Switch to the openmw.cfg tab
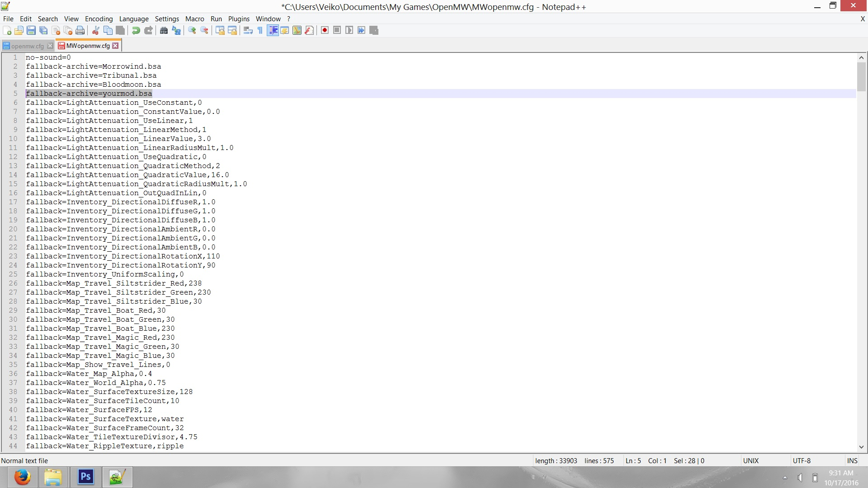The height and width of the screenshot is (488, 868). click(x=27, y=46)
